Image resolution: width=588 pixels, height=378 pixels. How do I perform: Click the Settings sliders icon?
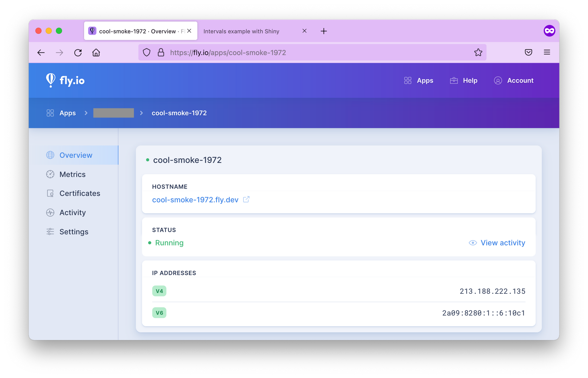click(x=50, y=231)
